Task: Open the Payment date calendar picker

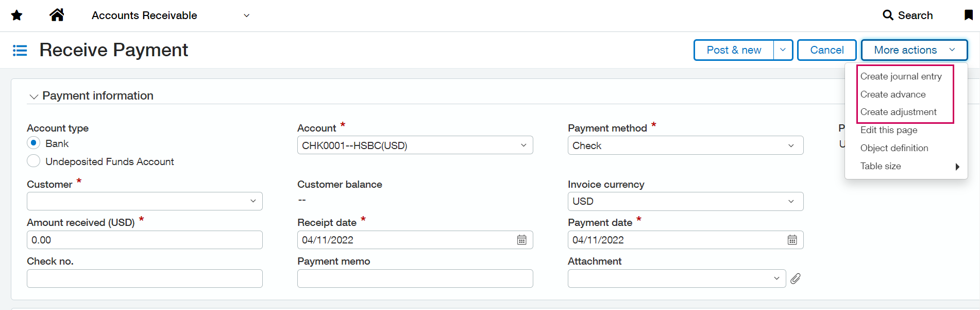Action: tap(792, 240)
